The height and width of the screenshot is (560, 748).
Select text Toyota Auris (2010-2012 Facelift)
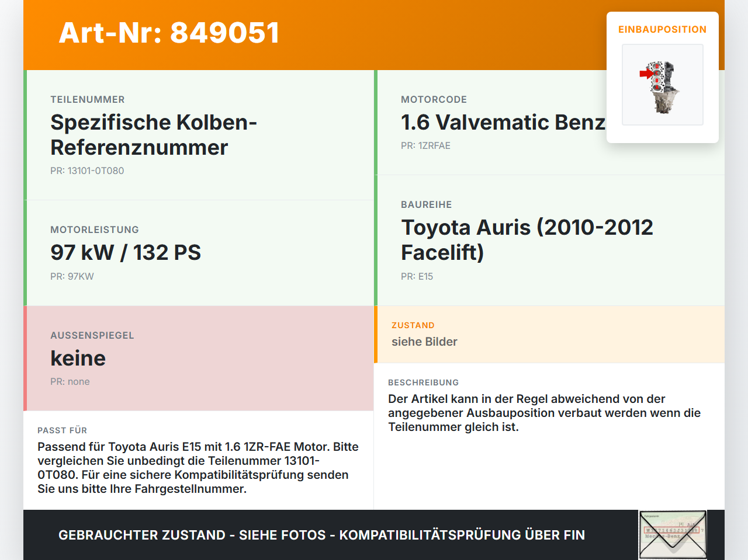pos(527,240)
